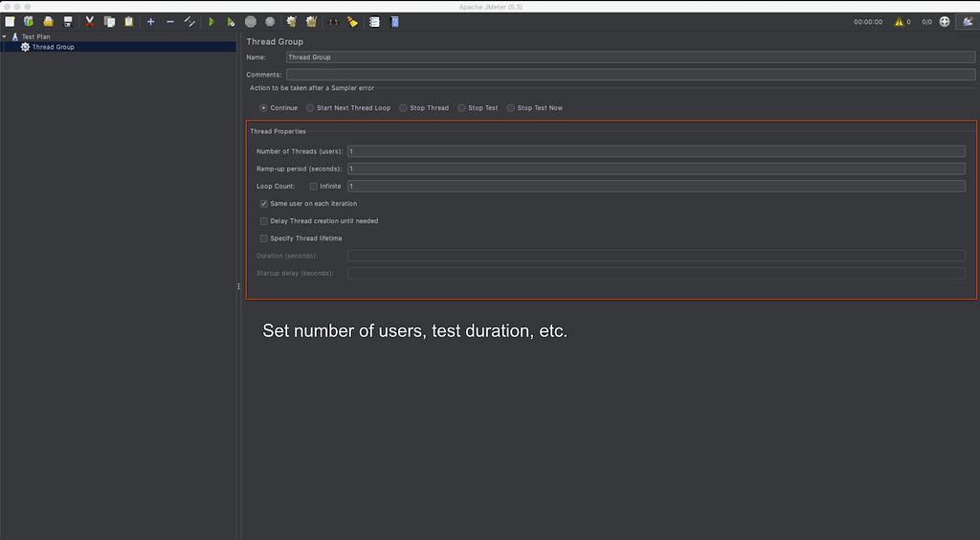Open the log viewer warning triangle

click(899, 22)
